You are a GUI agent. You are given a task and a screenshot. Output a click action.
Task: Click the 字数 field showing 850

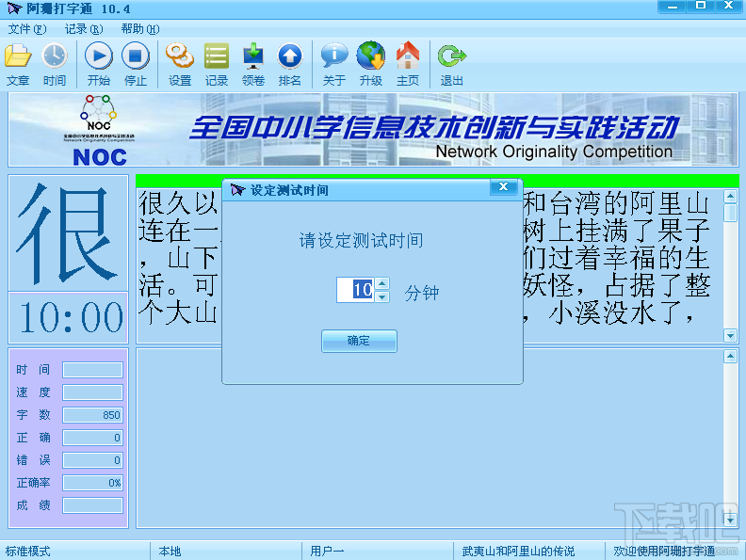[x=92, y=415]
